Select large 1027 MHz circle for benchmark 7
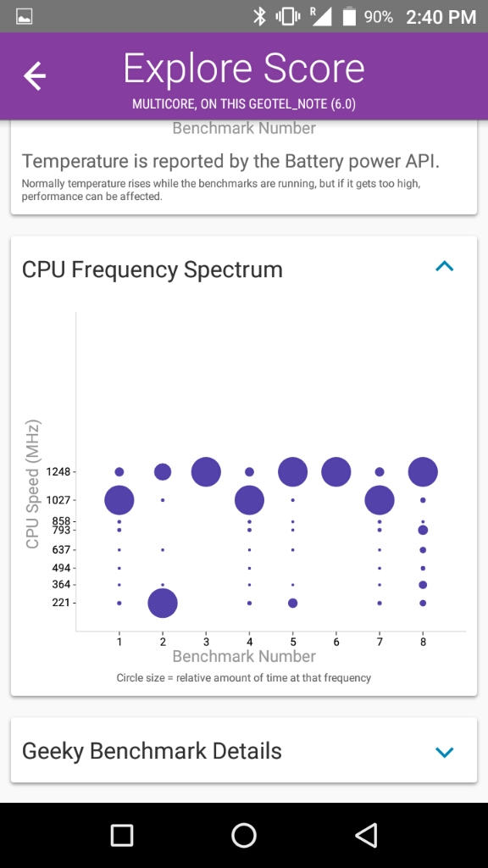Image resolution: width=488 pixels, height=868 pixels. 380,500
